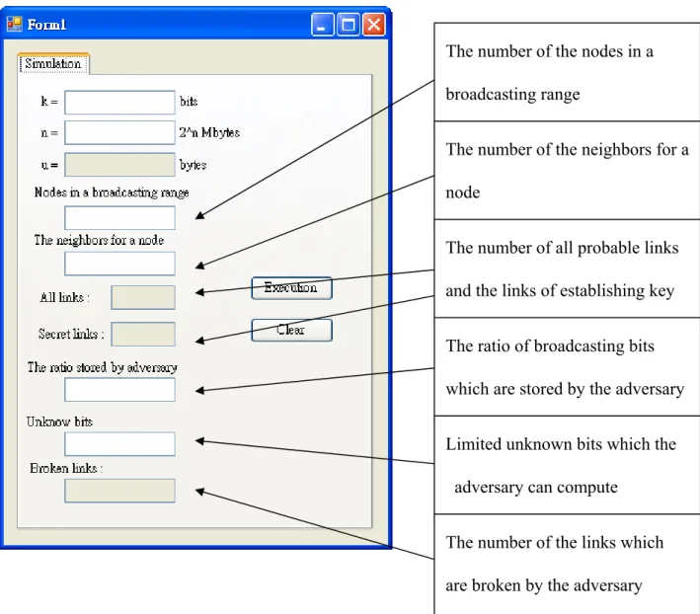Click the 'Unknow bits' label
Viewport: 700px width, 614px height.
59,422
